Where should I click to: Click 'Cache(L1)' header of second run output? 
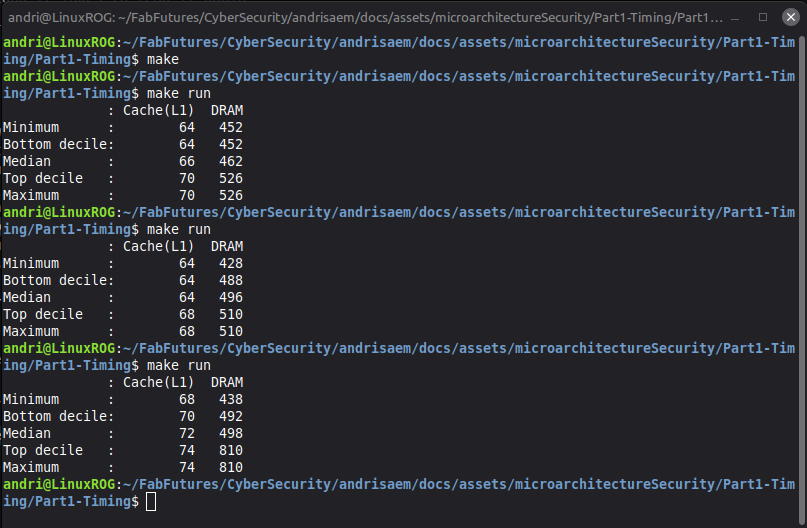pyautogui.click(x=159, y=247)
